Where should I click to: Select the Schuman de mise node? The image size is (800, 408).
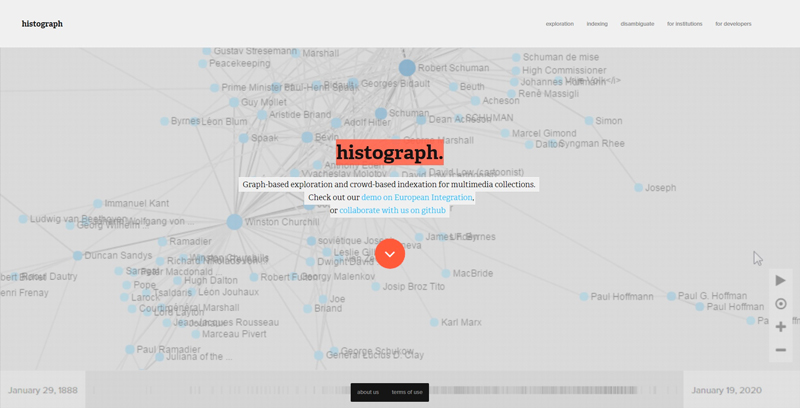[x=516, y=57]
